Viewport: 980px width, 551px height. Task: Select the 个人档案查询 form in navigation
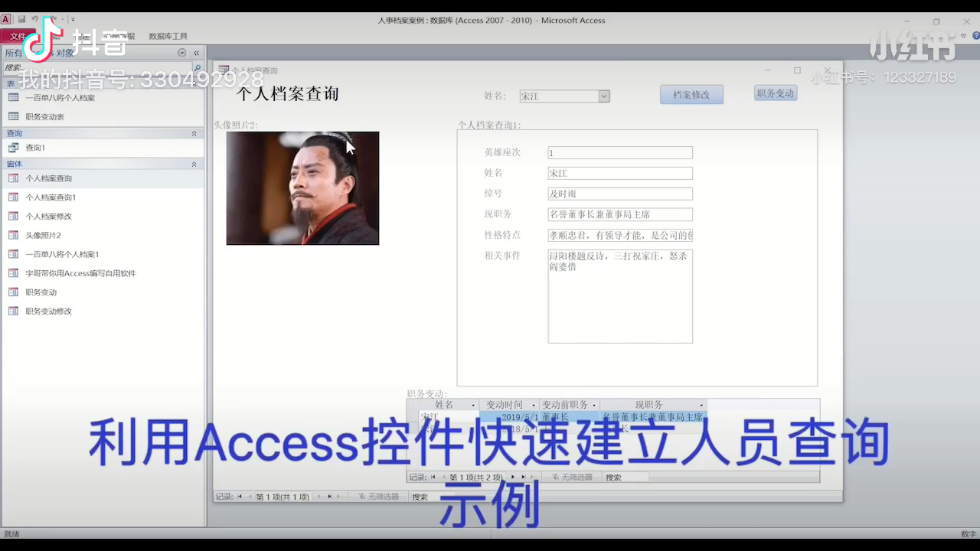103,178
